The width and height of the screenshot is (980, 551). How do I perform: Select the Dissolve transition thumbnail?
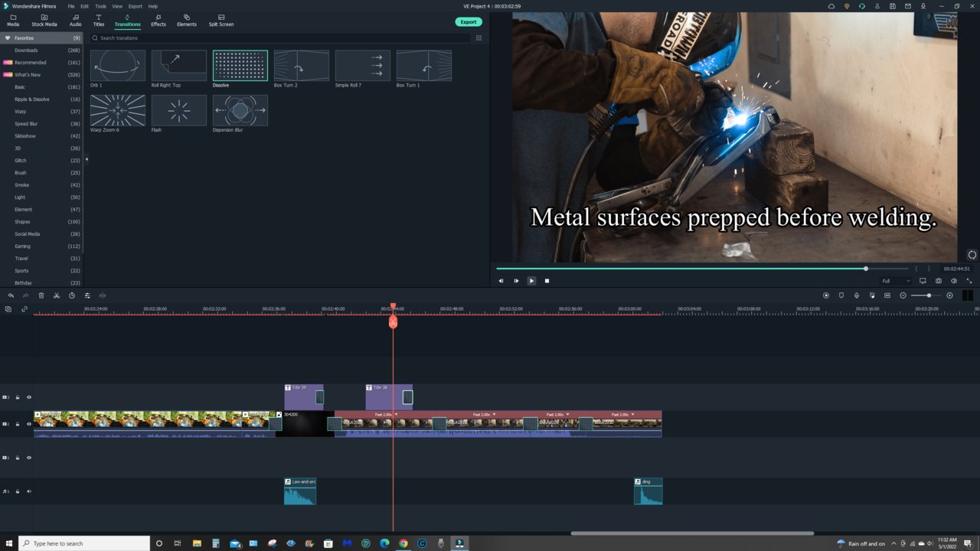coord(240,66)
